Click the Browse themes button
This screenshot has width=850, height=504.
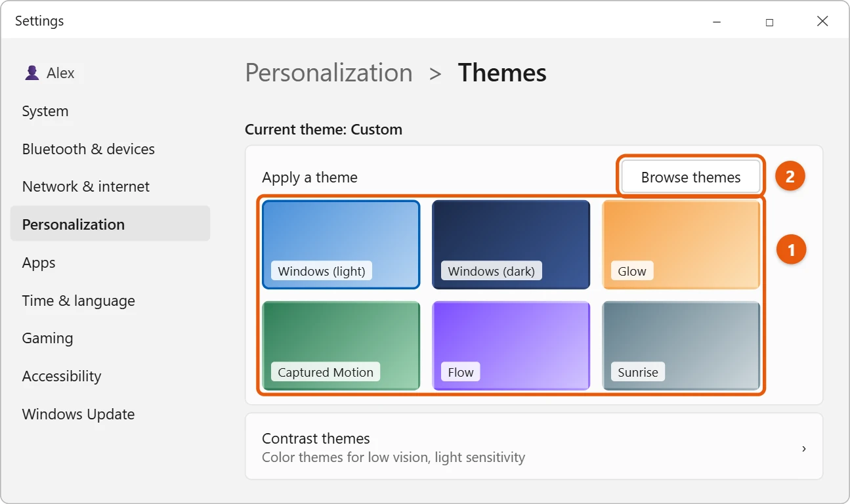(x=691, y=177)
